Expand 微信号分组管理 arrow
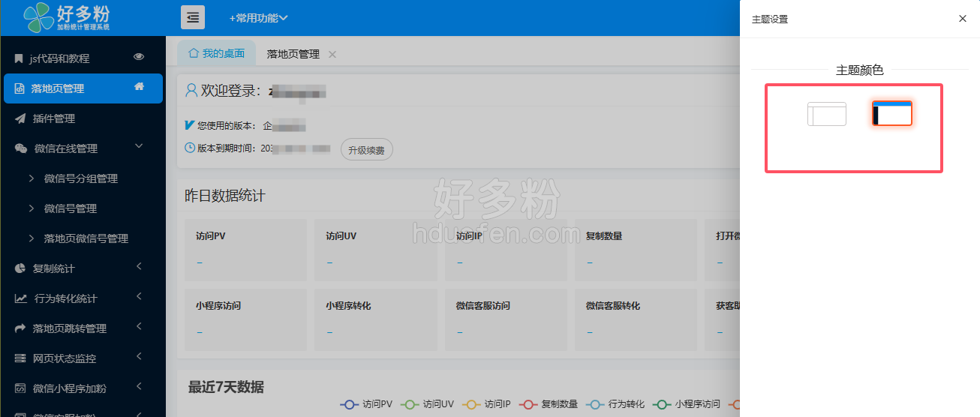The width and height of the screenshot is (980, 417). (32, 178)
